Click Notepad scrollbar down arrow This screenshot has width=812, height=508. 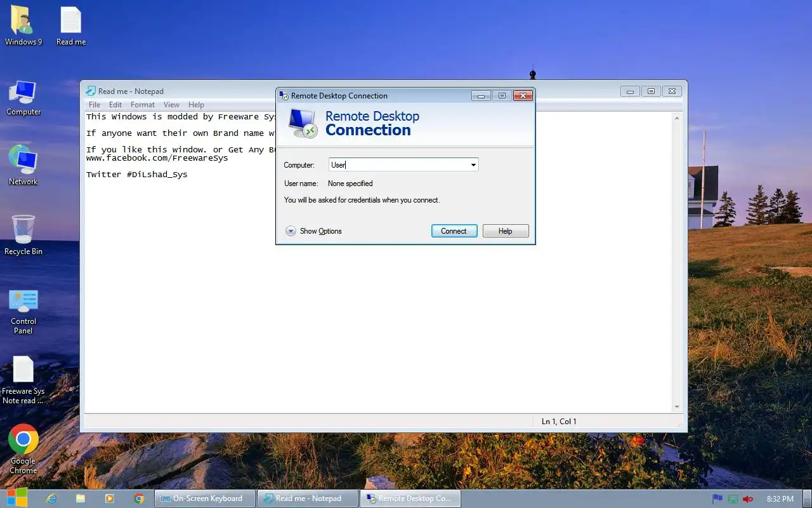677,406
